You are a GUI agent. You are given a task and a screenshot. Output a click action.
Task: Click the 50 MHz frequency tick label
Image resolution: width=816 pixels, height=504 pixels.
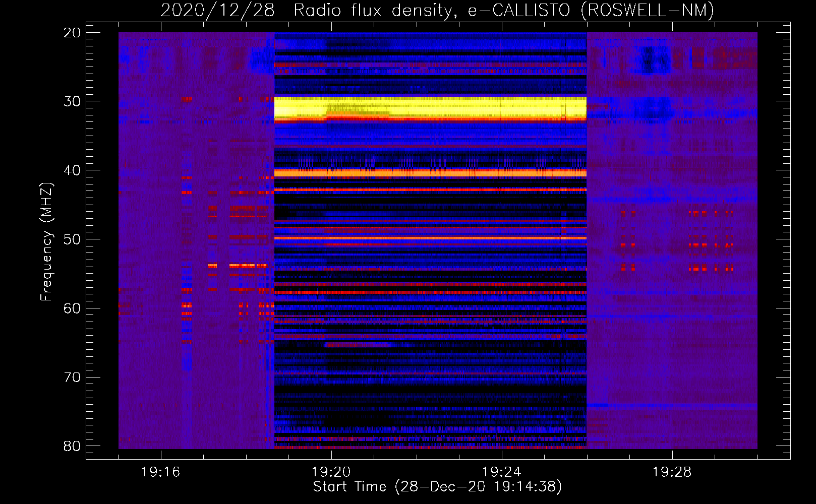(72, 239)
